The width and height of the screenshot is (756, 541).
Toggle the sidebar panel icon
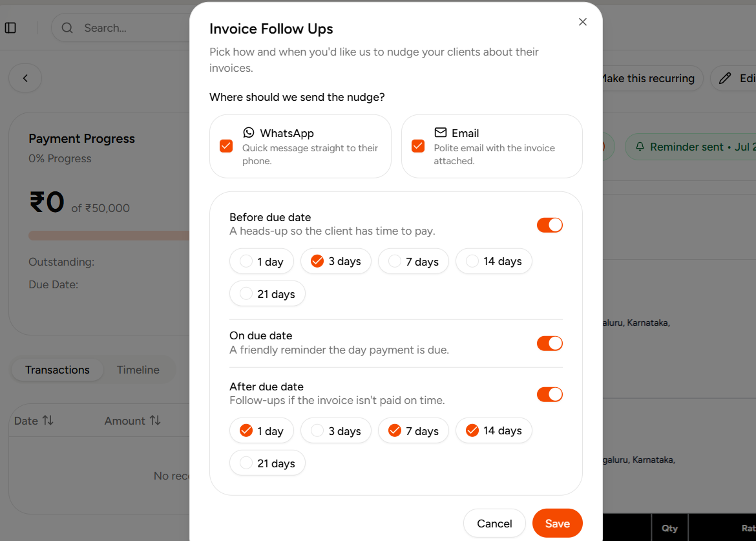tap(10, 28)
